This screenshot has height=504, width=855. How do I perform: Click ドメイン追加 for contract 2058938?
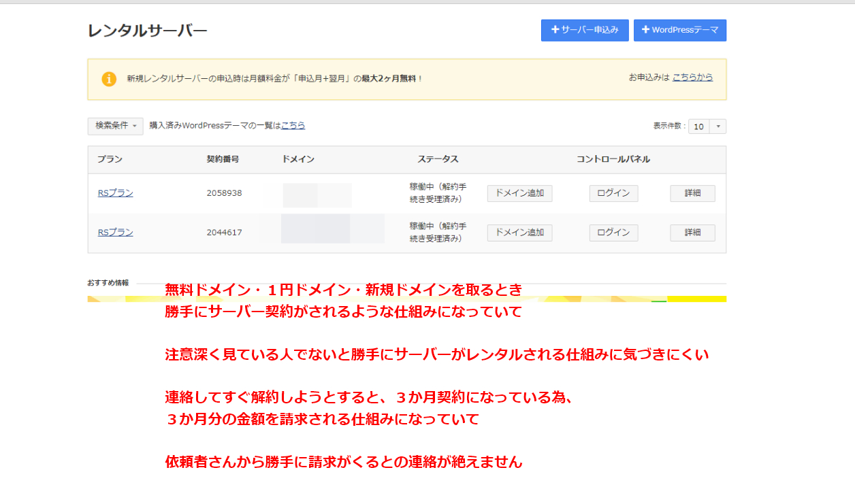click(x=519, y=193)
